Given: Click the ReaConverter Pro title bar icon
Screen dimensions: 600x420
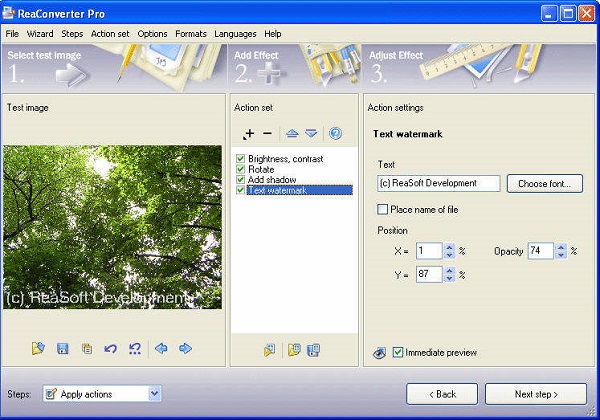Looking at the screenshot, I should [x=8, y=13].
